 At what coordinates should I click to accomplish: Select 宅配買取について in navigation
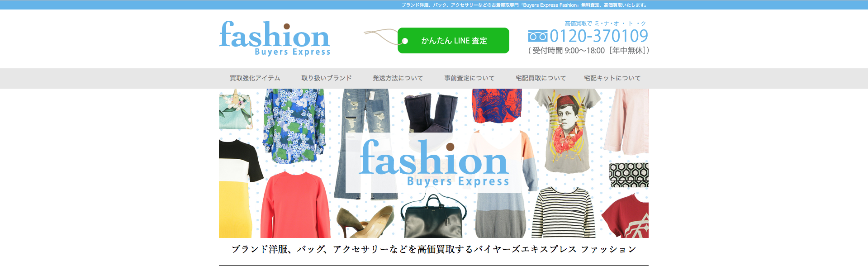[x=541, y=78]
